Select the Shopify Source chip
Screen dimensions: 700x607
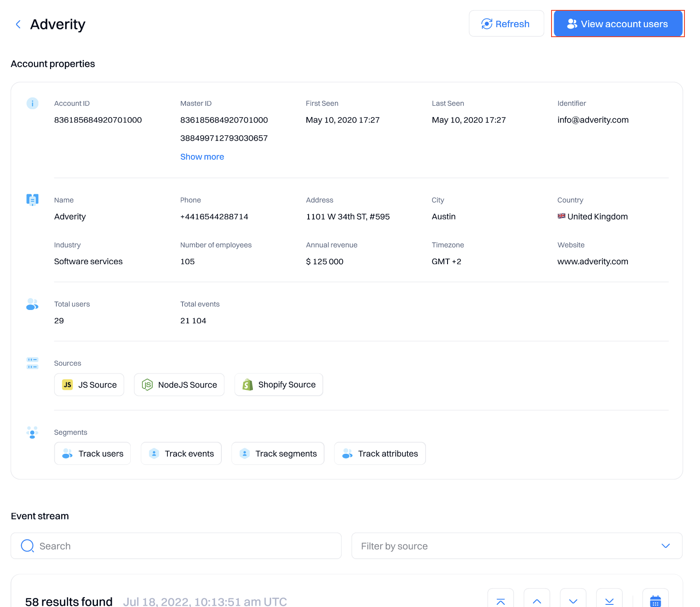[x=279, y=385]
